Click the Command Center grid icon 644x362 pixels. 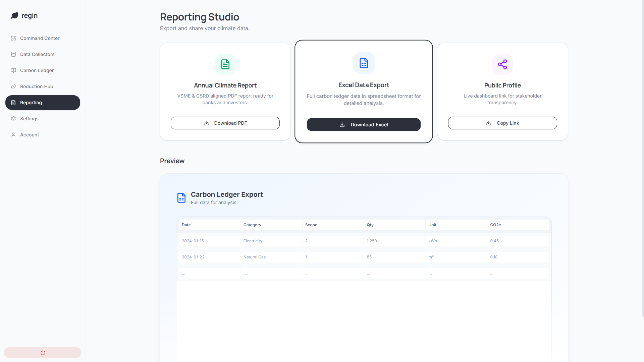click(x=13, y=38)
